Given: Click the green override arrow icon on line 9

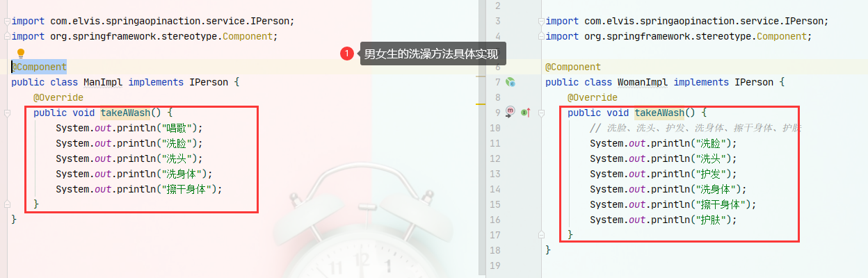Looking at the screenshot, I should click(x=525, y=112).
